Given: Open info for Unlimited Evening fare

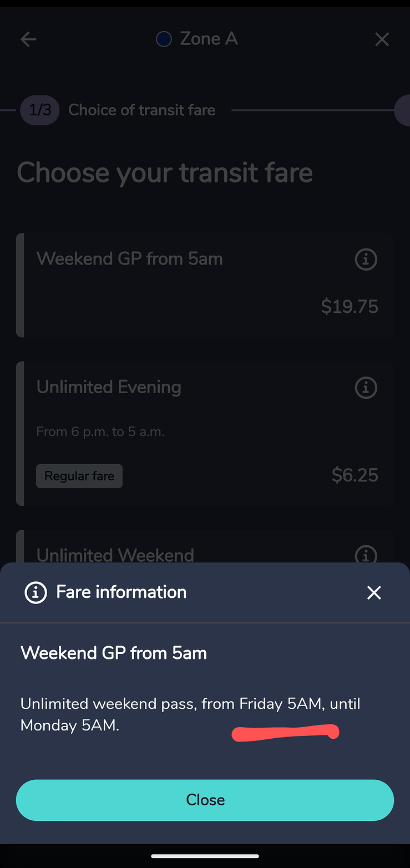Looking at the screenshot, I should (x=366, y=387).
